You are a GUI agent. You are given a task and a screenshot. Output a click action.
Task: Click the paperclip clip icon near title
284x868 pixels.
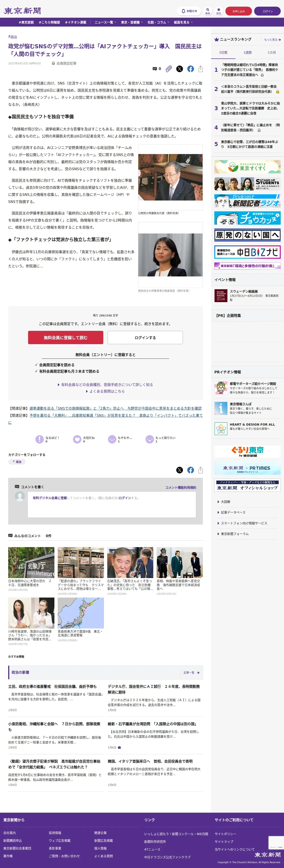click(x=169, y=69)
